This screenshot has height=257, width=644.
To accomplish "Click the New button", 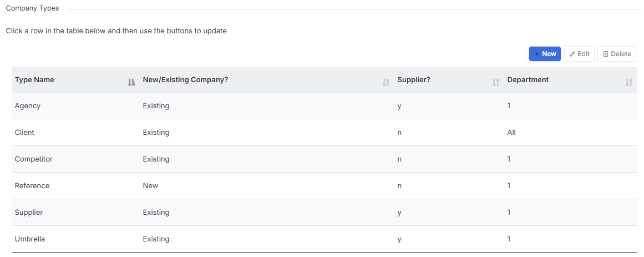I will click(x=545, y=54).
